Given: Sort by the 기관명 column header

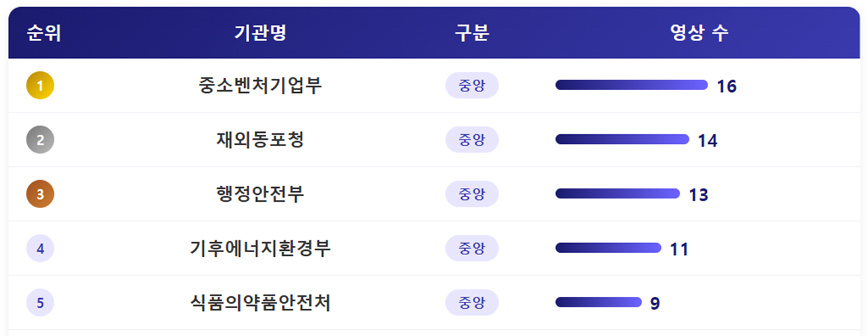Looking at the screenshot, I should (260, 33).
